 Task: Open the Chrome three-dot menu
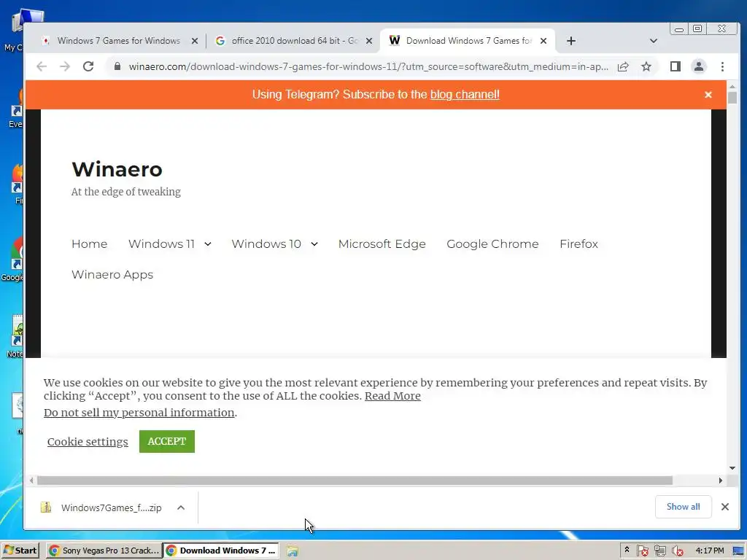tap(722, 66)
